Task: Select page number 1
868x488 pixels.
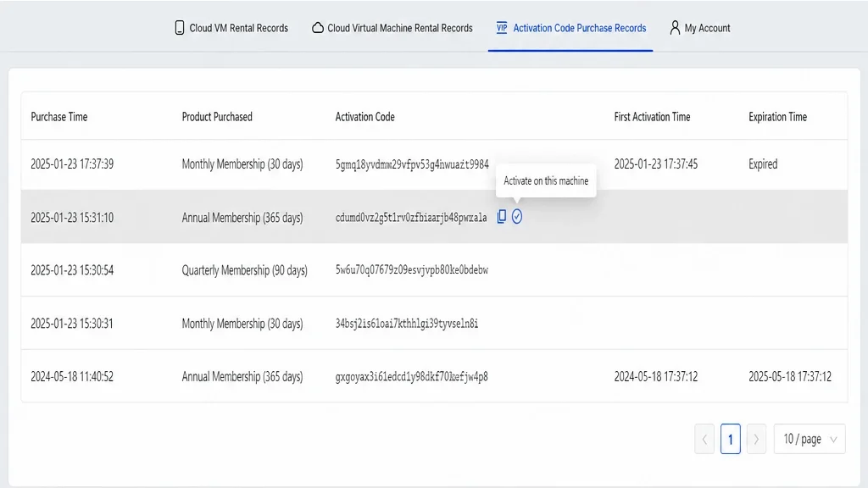Action: pyautogui.click(x=730, y=440)
